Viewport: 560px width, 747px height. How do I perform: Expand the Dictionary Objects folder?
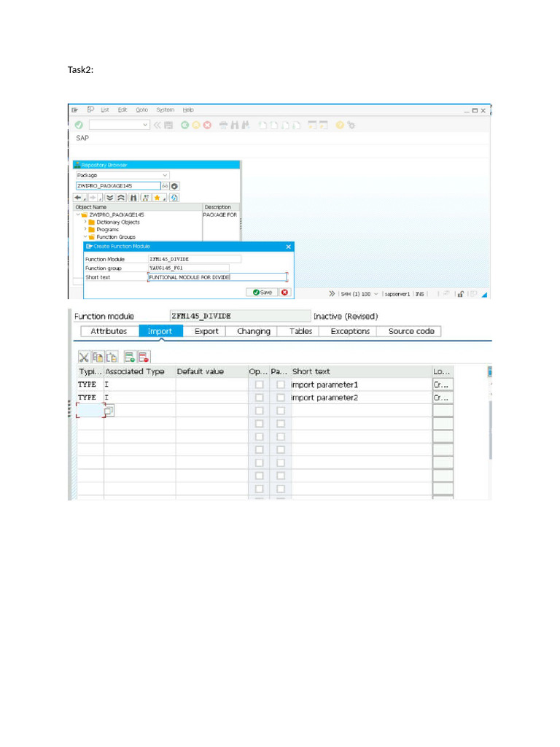85,222
